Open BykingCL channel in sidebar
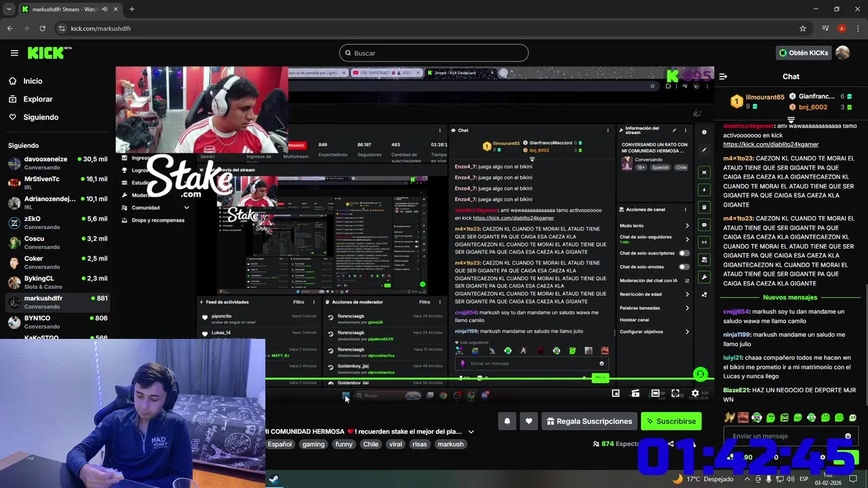The width and height of the screenshot is (868, 488). click(57, 282)
